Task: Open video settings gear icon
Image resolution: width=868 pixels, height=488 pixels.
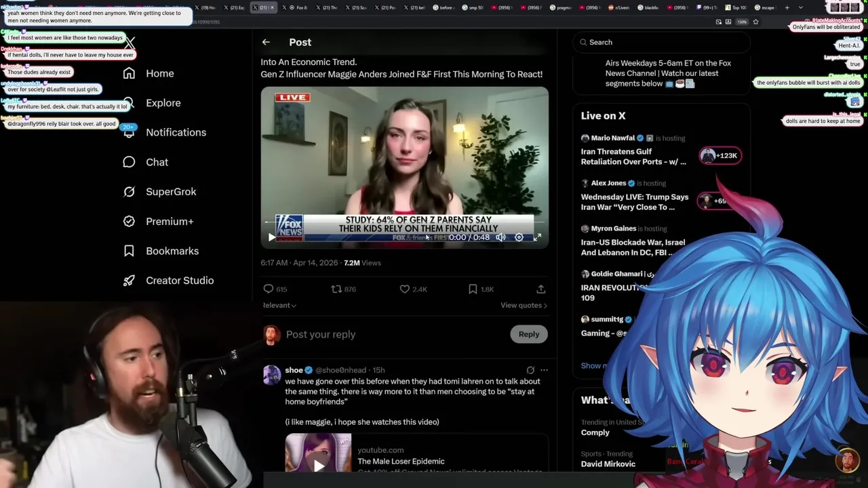Action: coord(519,237)
